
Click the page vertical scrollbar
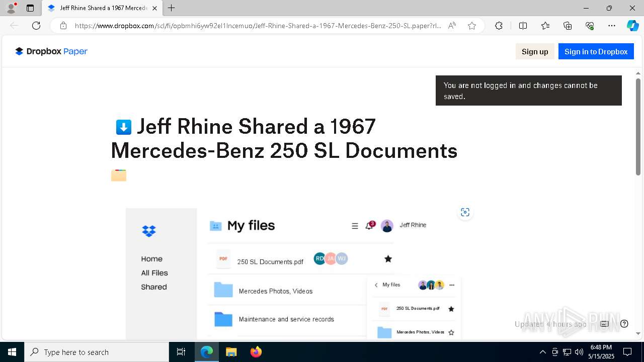coord(638,127)
